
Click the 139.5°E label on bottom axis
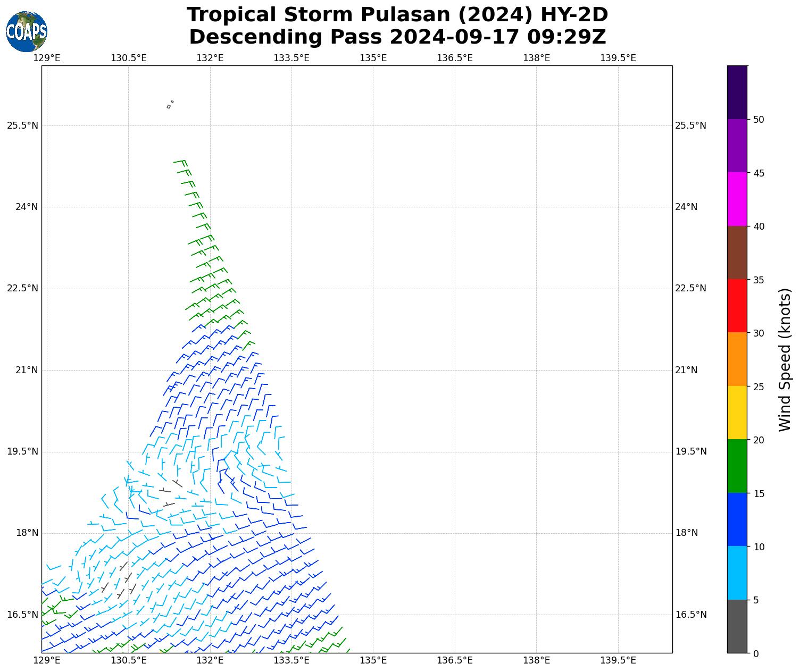(x=618, y=661)
